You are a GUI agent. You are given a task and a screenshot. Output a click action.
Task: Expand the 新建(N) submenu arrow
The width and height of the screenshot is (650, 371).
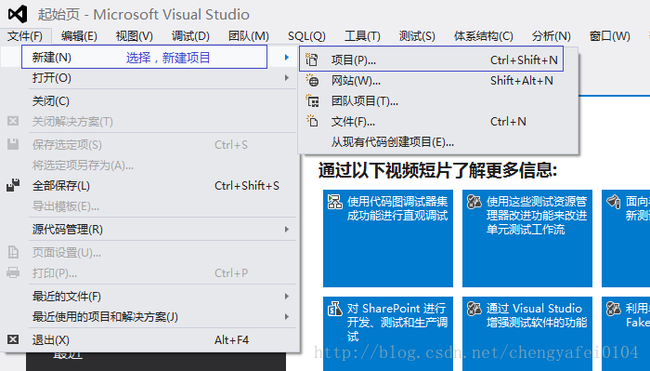tap(286, 57)
